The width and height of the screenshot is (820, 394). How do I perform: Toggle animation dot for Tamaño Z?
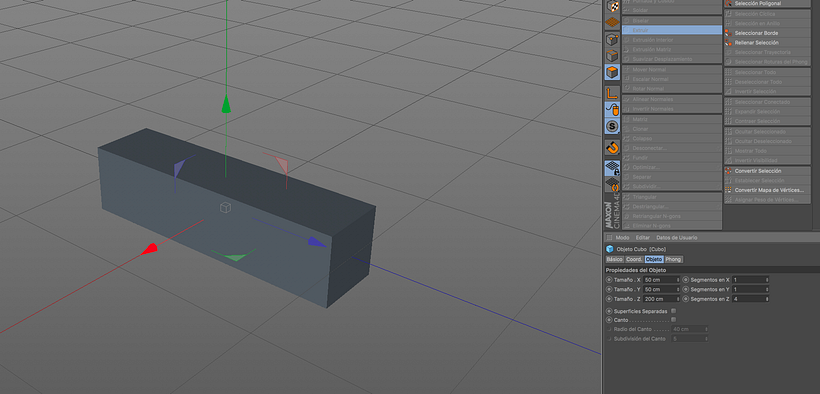pos(609,299)
